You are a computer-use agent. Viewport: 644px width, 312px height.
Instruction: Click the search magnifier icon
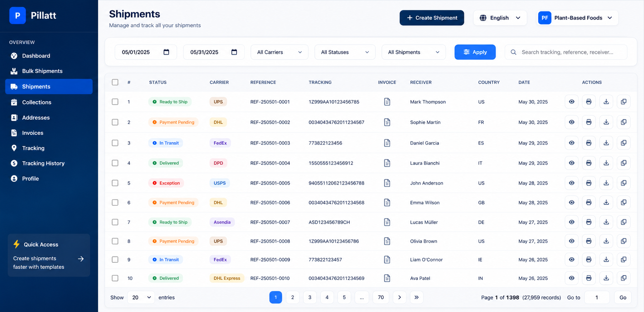click(513, 52)
